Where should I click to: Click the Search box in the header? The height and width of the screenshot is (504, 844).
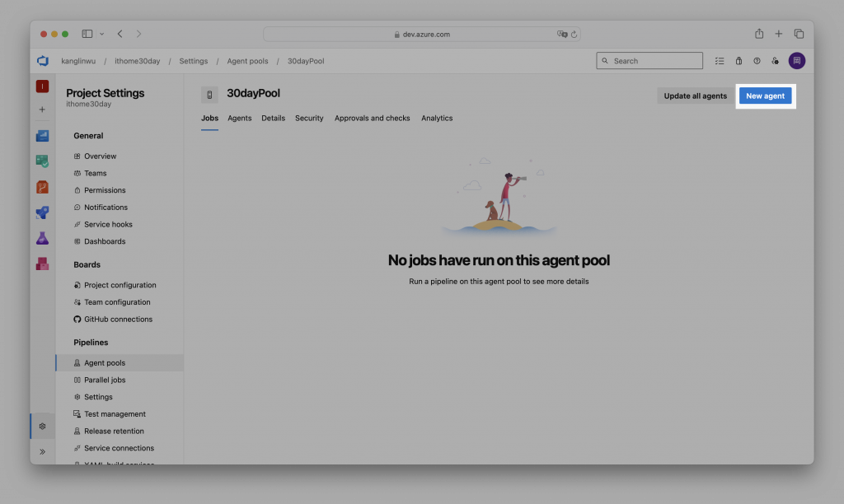[649, 61]
